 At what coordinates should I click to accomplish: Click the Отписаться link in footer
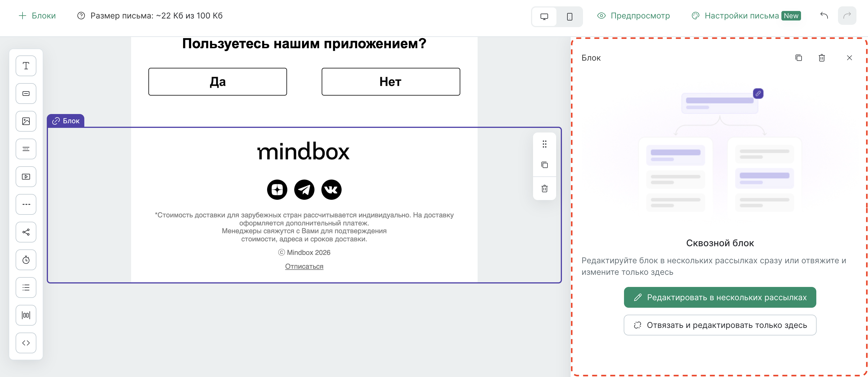click(x=304, y=266)
